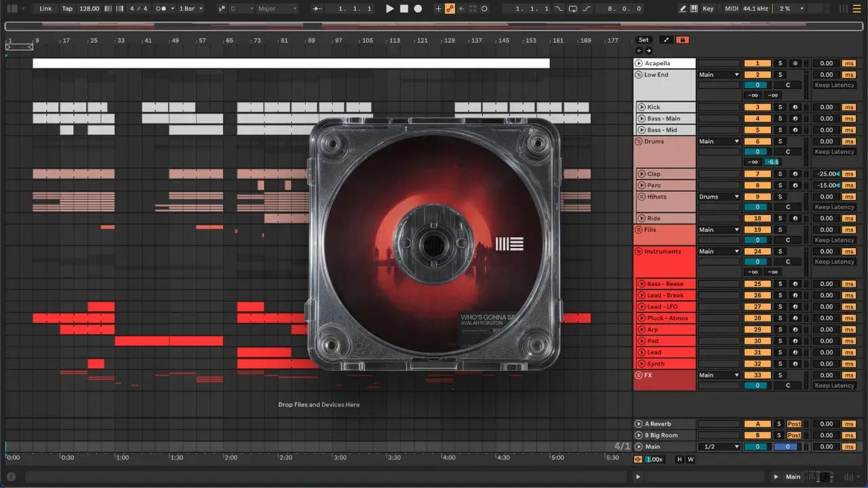Solo the Kick track
The width and height of the screenshot is (868, 488).
(780, 107)
